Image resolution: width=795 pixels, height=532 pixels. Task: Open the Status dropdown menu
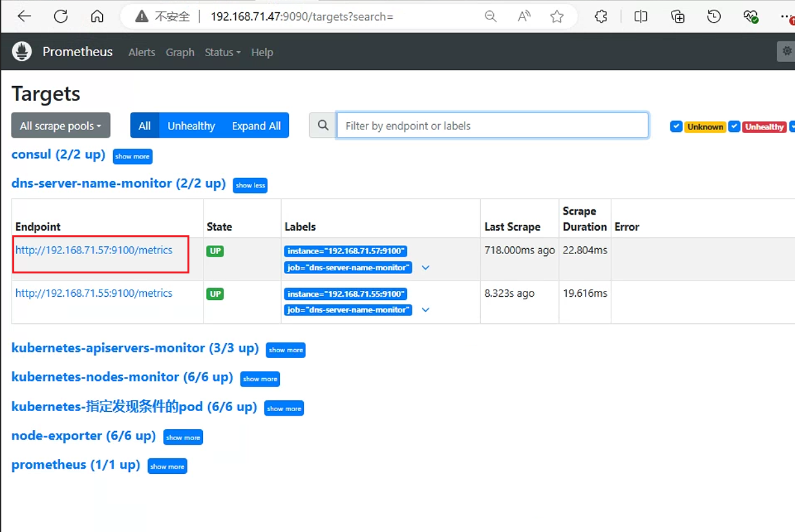point(222,52)
